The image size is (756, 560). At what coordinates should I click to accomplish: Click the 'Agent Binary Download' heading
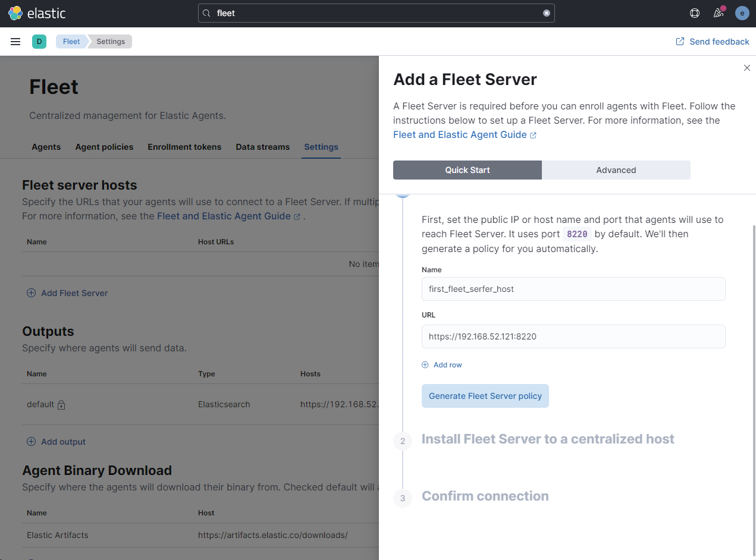coord(97,470)
